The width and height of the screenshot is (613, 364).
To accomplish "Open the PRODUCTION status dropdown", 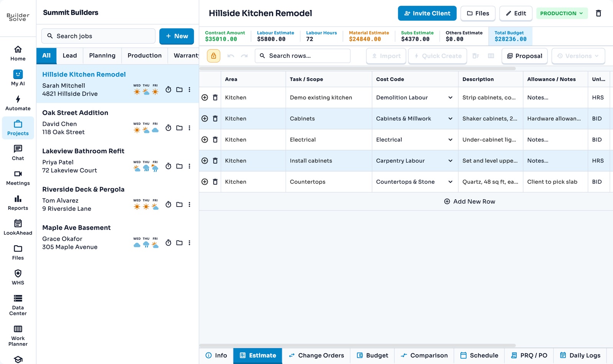I will tap(562, 13).
